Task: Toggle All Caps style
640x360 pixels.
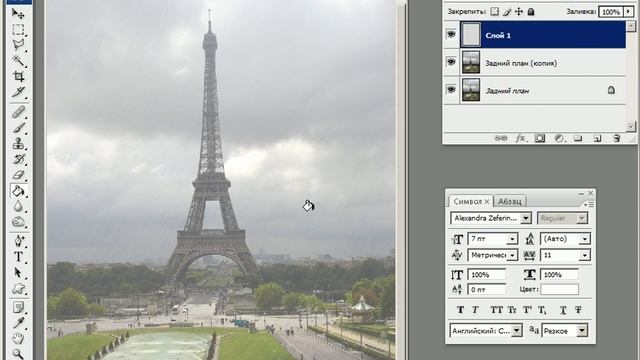Action: pyautogui.click(x=496, y=310)
